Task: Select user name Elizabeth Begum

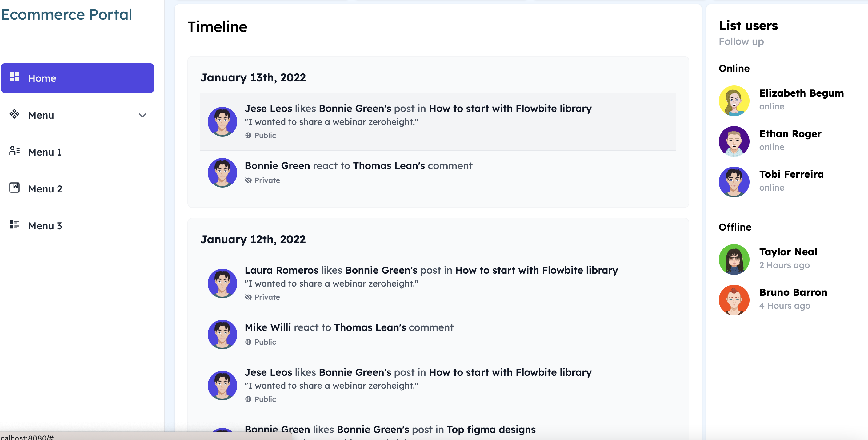Action: click(x=801, y=93)
